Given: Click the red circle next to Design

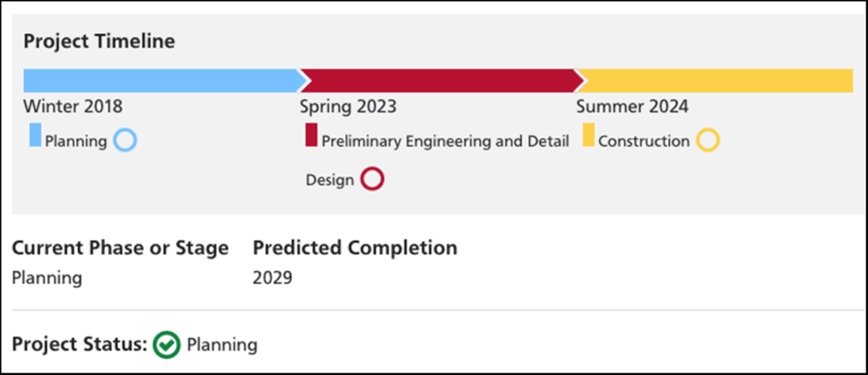Looking at the screenshot, I should tap(372, 180).
